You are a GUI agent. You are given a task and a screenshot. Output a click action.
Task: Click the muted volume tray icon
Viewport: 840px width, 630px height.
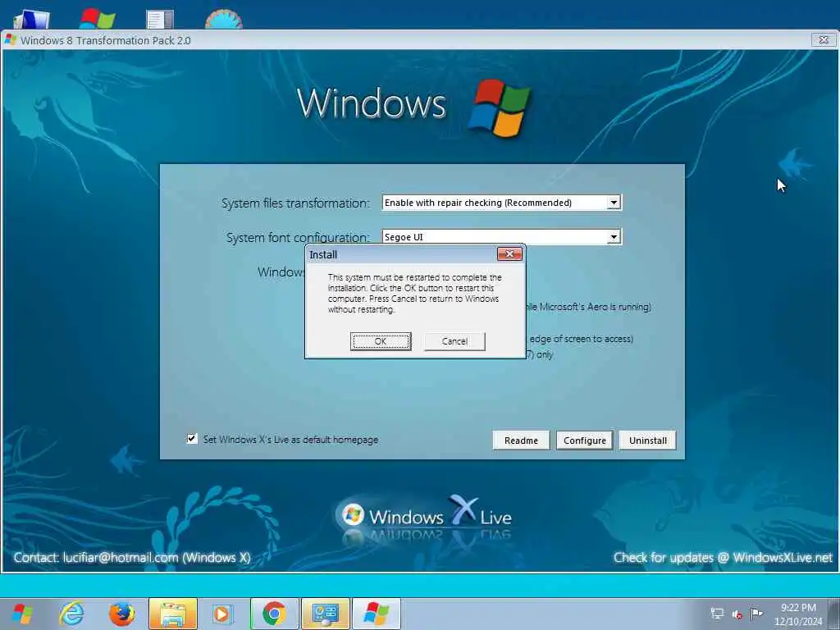[x=737, y=614]
